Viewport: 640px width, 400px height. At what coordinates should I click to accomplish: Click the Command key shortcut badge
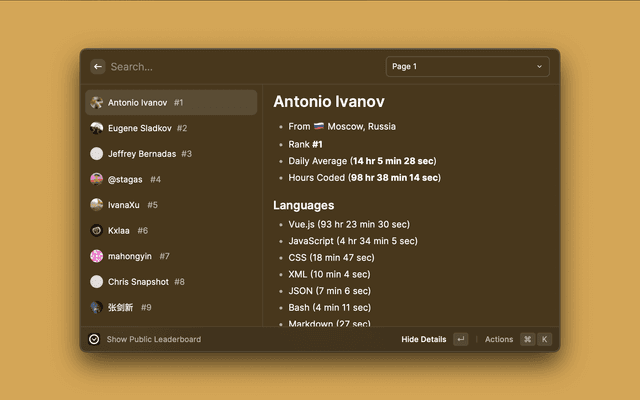[527, 339]
